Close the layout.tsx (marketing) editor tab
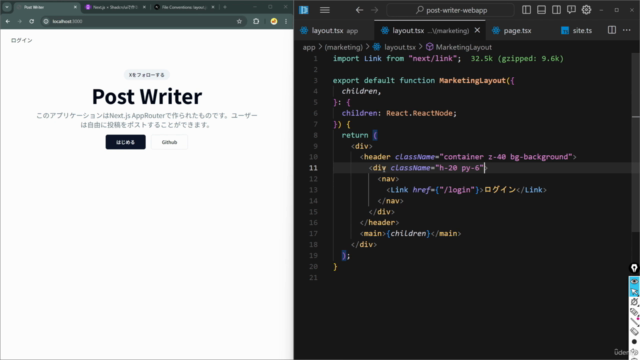The width and height of the screenshot is (640, 360). click(477, 31)
